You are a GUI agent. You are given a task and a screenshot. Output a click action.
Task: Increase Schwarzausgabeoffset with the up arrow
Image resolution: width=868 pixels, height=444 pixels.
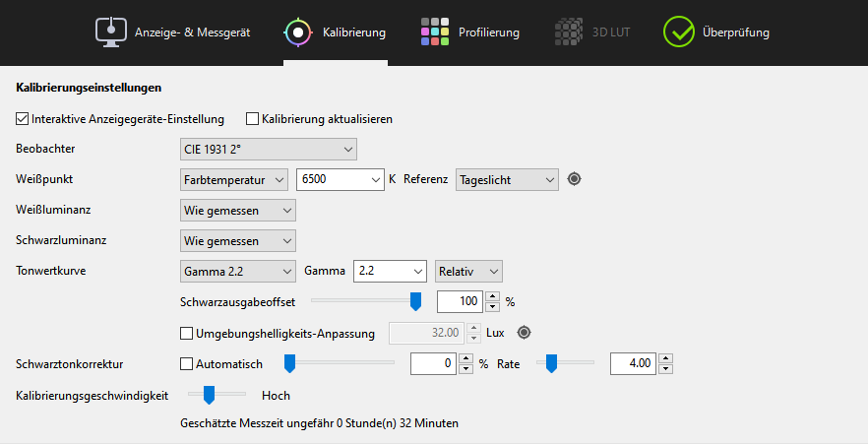pyautogui.click(x=492, y=296)
